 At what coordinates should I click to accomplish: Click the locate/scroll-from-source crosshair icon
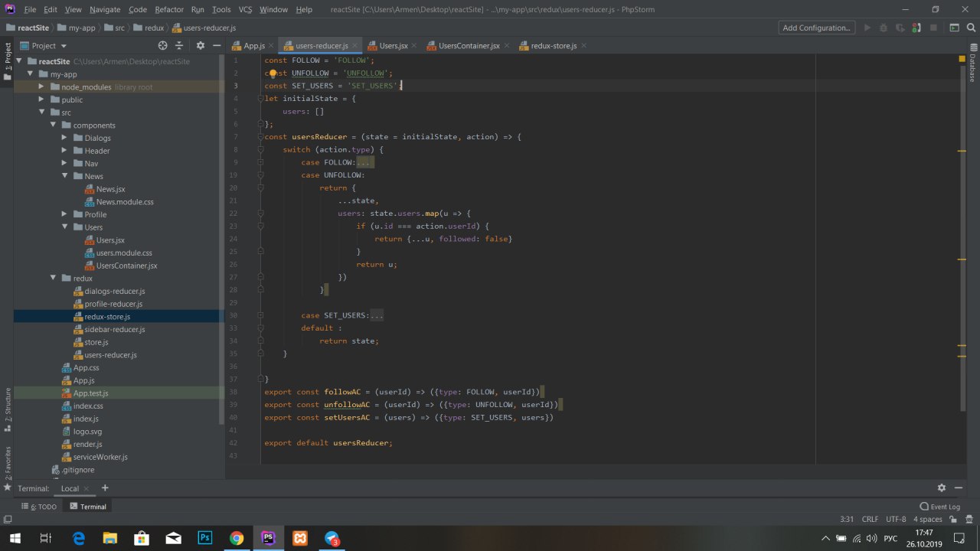pyautogui.click(x=162, y=46)
